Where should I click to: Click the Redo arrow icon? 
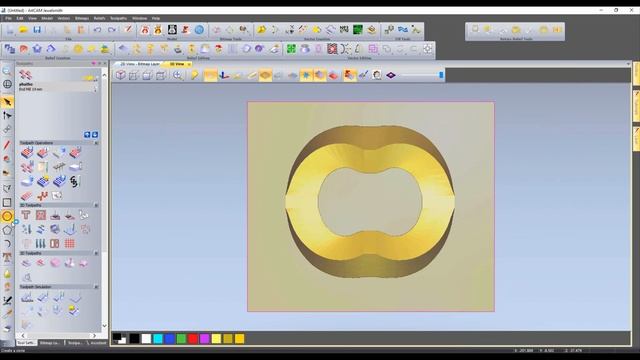pos(112,30)
